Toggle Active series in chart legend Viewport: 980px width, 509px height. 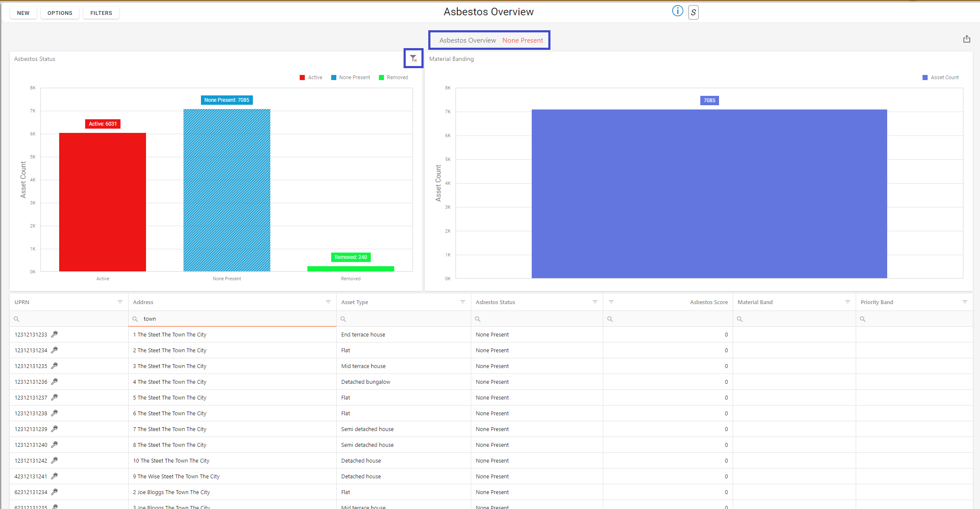(x=311, y=78)
